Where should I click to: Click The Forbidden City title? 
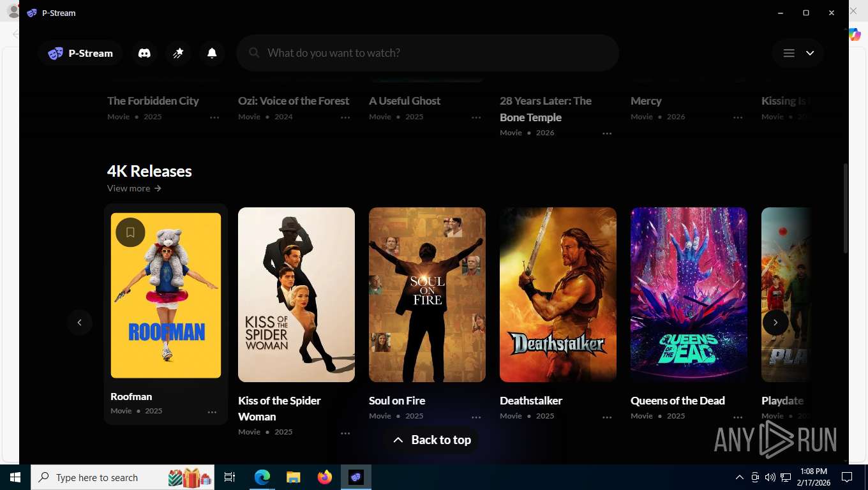[x=153, y=101]
